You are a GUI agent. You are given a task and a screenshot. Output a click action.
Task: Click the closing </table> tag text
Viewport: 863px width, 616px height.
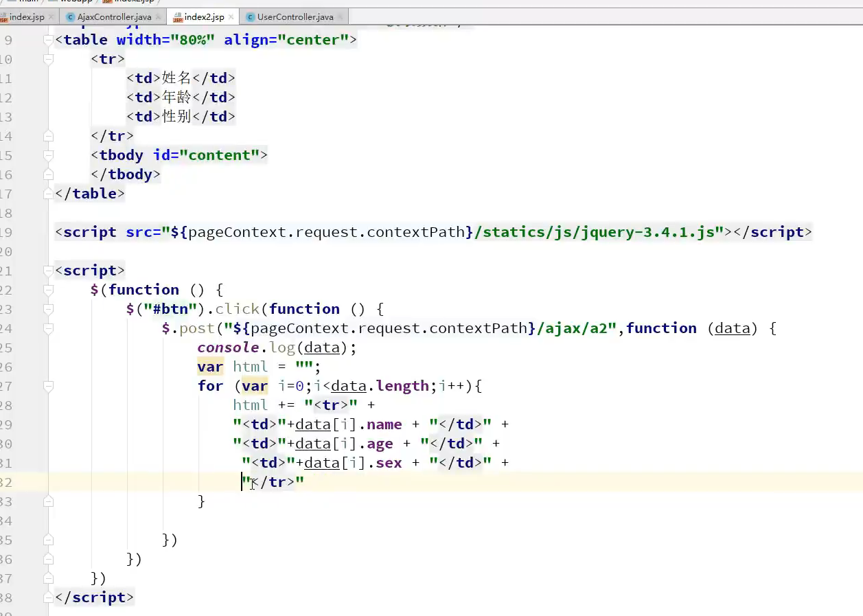point(90,194)
